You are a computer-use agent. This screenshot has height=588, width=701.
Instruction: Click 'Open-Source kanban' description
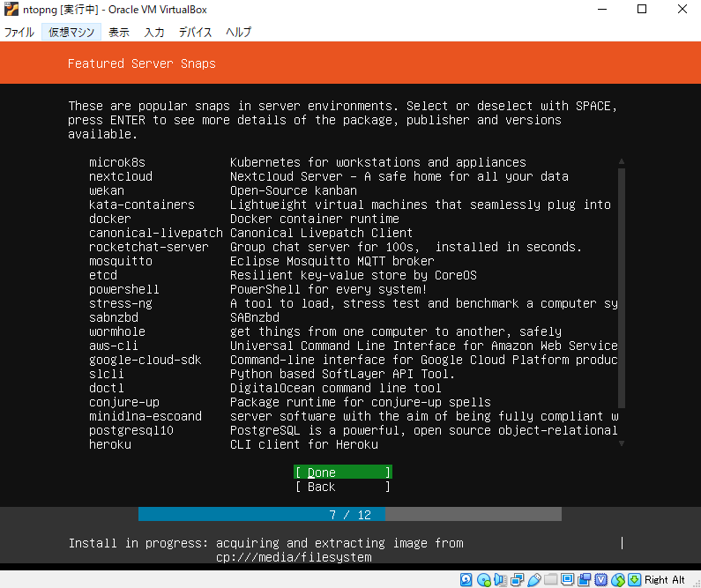point(294,190)
